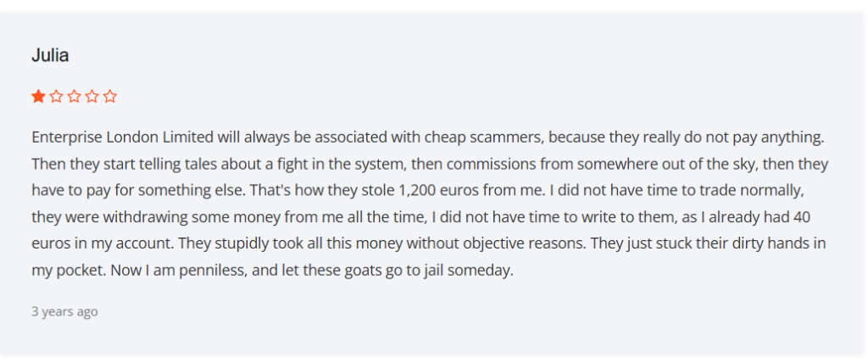Click the "3 years ago" timestamp
The image size is (868, 358).
[x=64, y=311]
